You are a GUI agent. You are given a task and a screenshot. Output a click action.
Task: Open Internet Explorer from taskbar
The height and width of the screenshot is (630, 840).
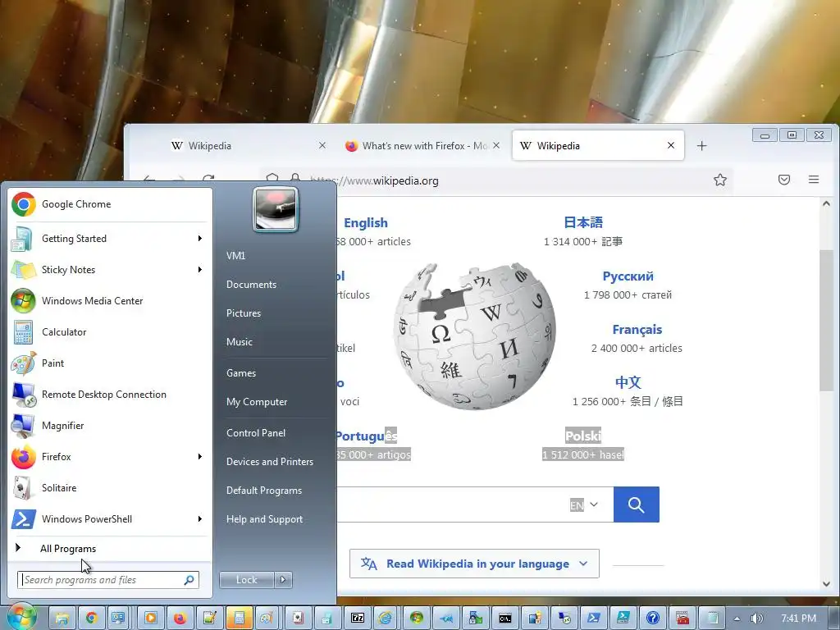(386, 619)
